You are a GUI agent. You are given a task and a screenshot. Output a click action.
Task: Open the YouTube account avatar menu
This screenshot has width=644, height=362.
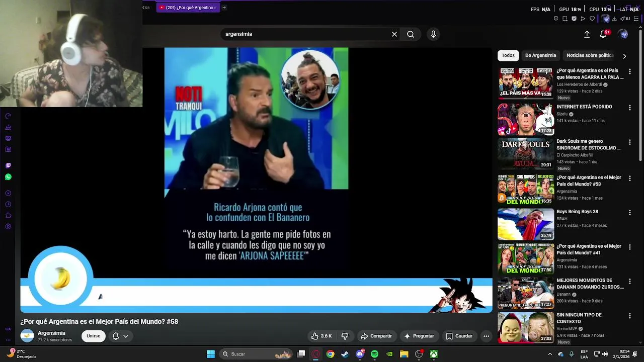coord(623,34)
